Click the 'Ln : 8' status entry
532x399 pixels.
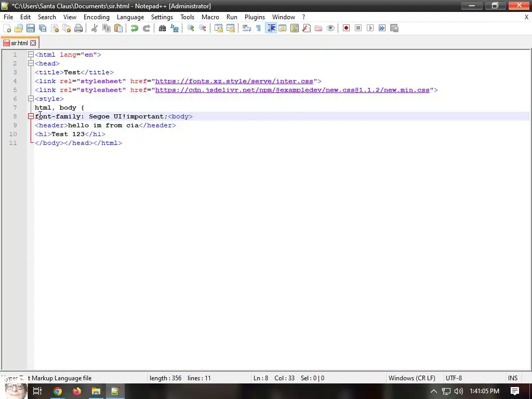coord(261,378)
